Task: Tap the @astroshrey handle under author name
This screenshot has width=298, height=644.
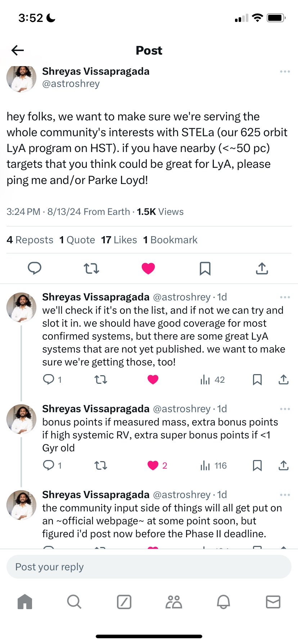Action: pyautogui.click(x=71, y=84)
